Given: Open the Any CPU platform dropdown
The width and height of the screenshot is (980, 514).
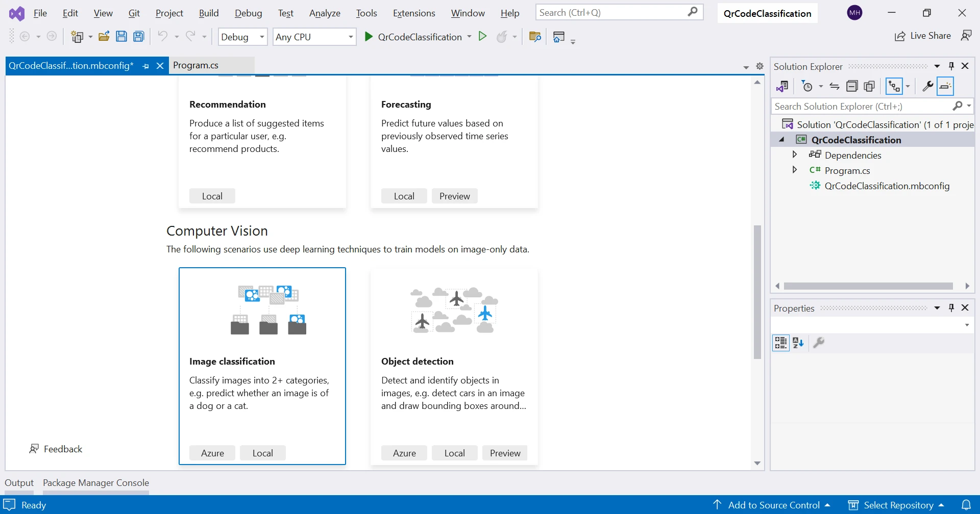Looking at the screenshot, I should [314, 37].
